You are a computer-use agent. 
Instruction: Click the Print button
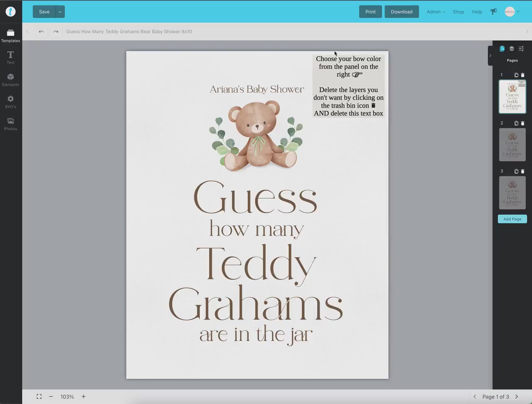point(370,12)
